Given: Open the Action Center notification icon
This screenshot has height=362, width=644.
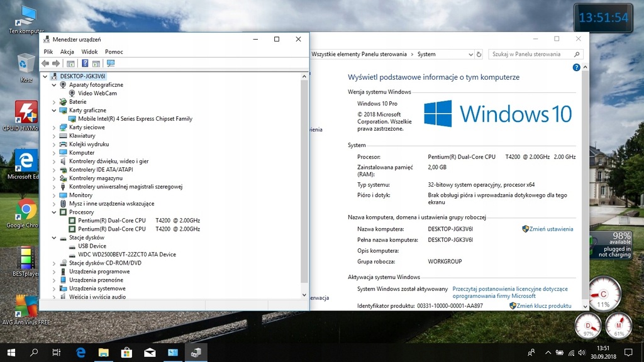Looking at the screenshot, I should [628, 352].
